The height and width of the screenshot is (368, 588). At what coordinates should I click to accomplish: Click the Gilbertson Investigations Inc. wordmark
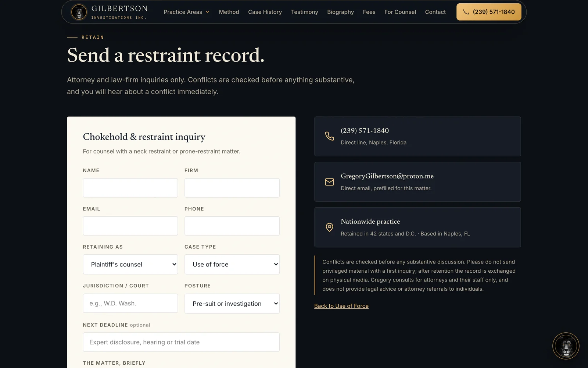pos(119,12)
